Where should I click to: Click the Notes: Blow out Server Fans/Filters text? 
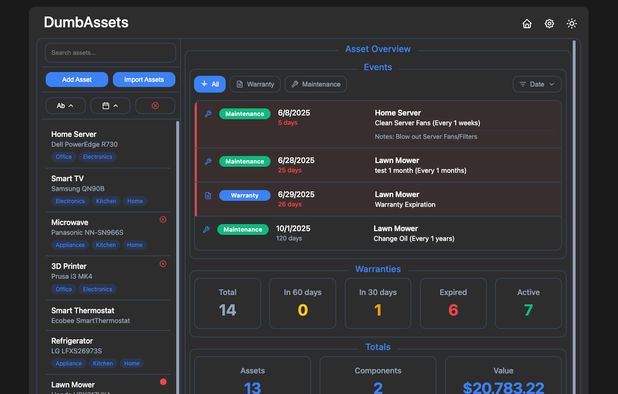tap(426, 137)
